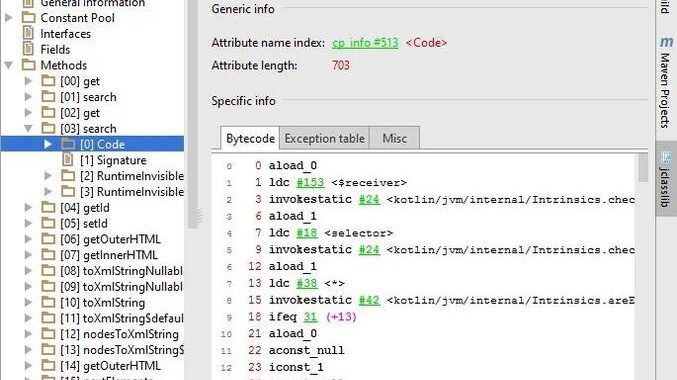This screenshot has height=380, width=677.
Task: Click the [0] Code folder icon
Action: click(68, 144)
